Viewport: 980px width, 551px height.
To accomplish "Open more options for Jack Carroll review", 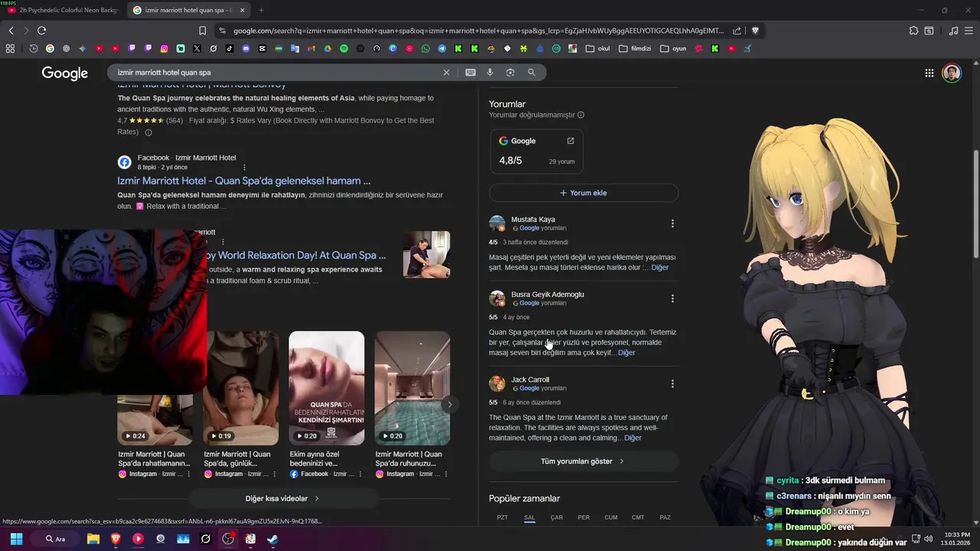I will point(672,383).
